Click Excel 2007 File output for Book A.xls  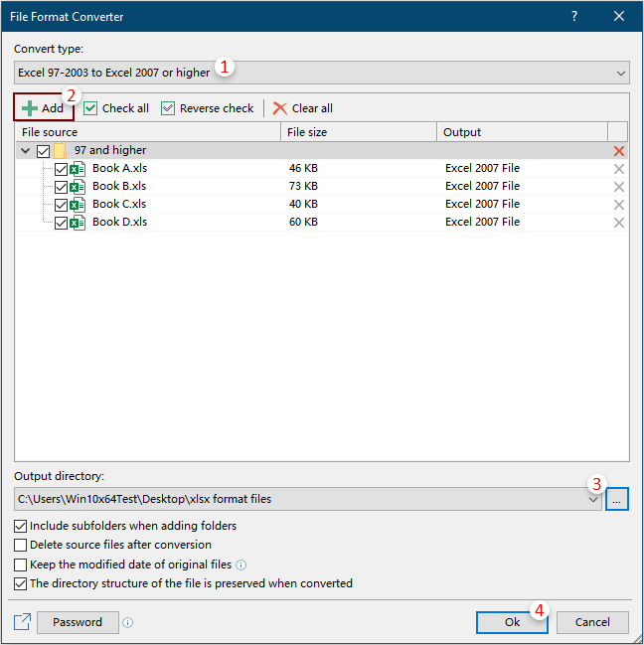[482, 168]
